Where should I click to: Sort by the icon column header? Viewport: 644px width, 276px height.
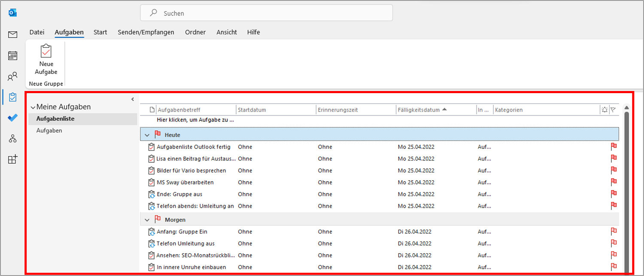(x=152, y=110)
